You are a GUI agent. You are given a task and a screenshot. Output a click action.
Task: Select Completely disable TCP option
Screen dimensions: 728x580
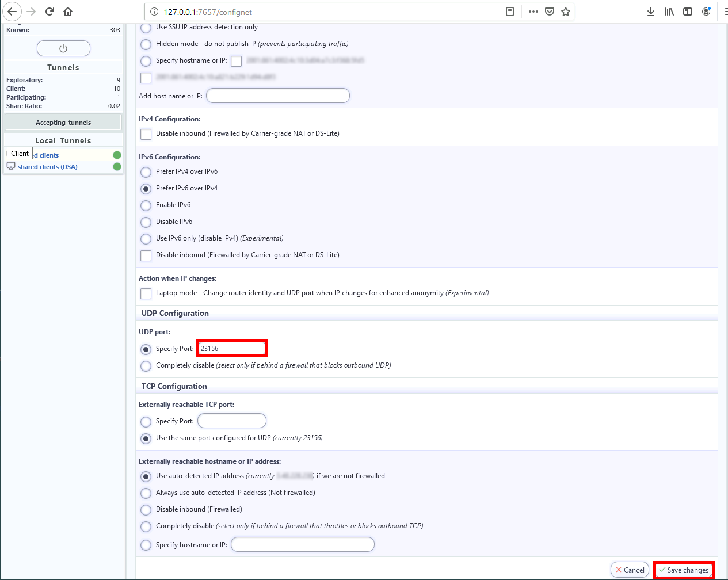tap(146, 526)
